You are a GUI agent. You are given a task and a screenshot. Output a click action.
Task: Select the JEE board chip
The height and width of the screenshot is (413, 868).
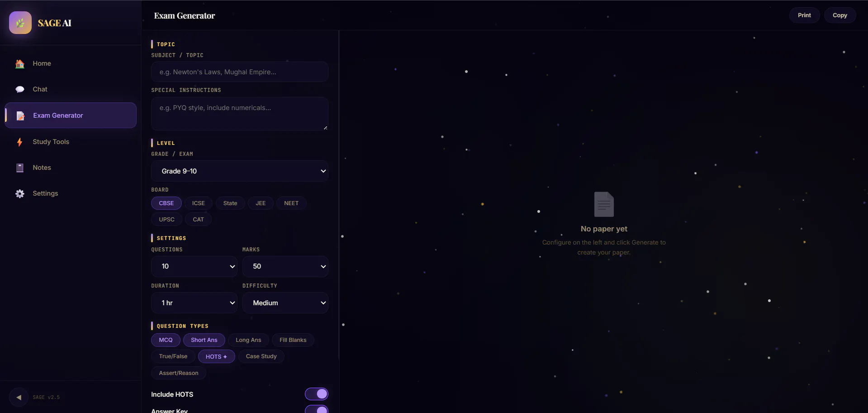(x=261, y=203)
